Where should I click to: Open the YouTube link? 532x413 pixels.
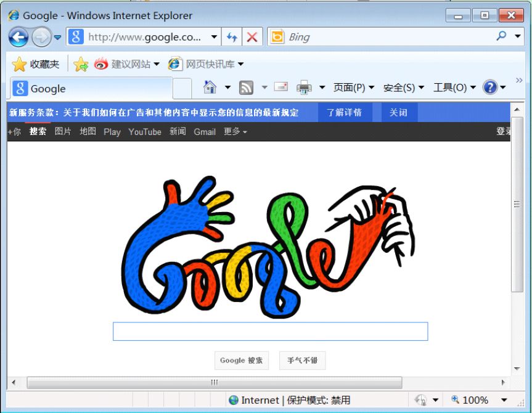coord(144,132)
